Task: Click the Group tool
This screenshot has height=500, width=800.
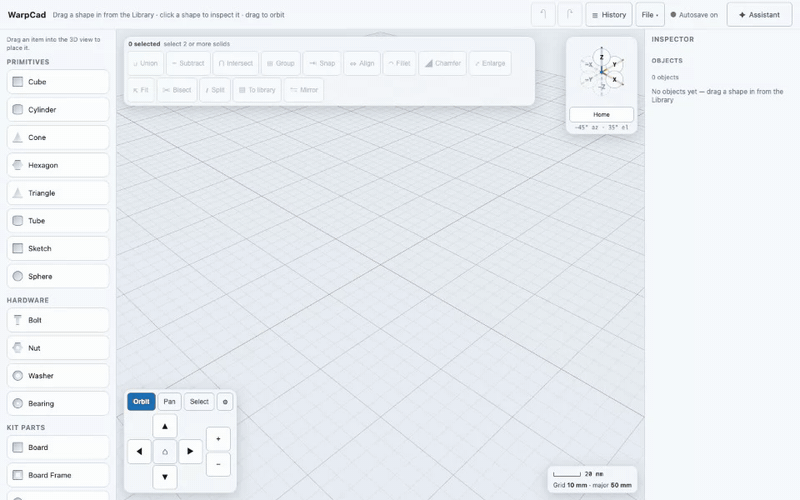Action: (x=281, y=63)
